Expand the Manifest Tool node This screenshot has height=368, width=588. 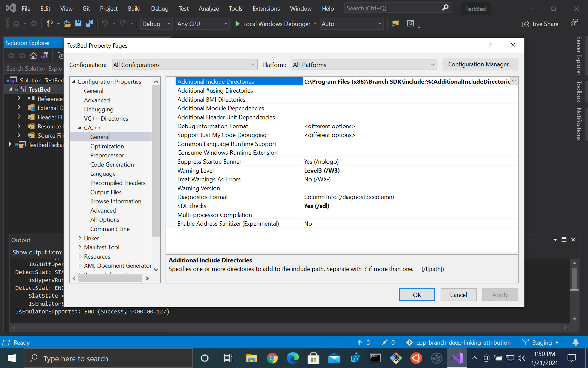tap(80, 247)
